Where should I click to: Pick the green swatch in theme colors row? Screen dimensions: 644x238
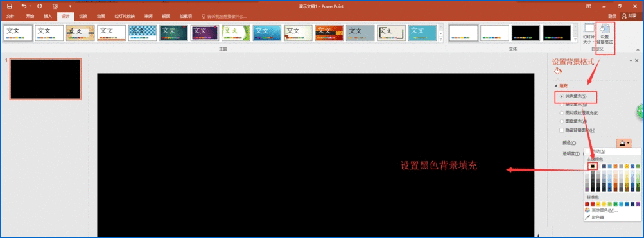tap(638, 166)
